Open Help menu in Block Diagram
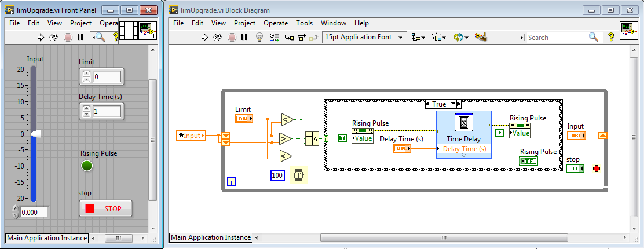Screen dimensions: 644x249 [361, 23]
